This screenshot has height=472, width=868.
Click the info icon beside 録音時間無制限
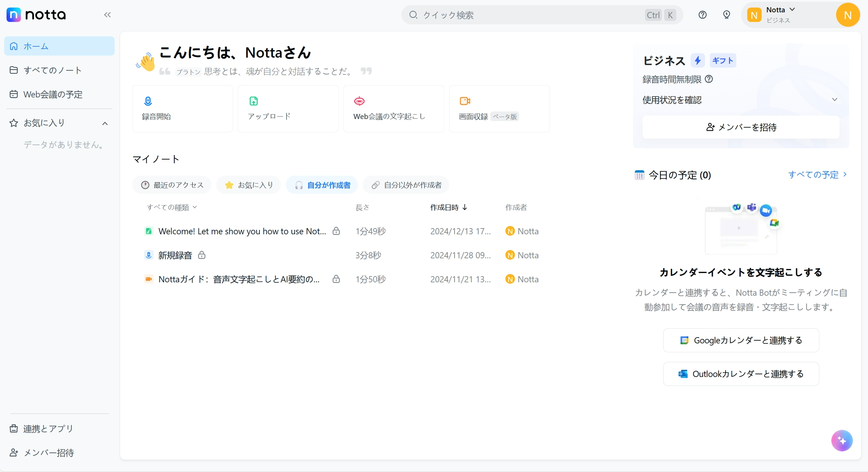tap(709, 79)
